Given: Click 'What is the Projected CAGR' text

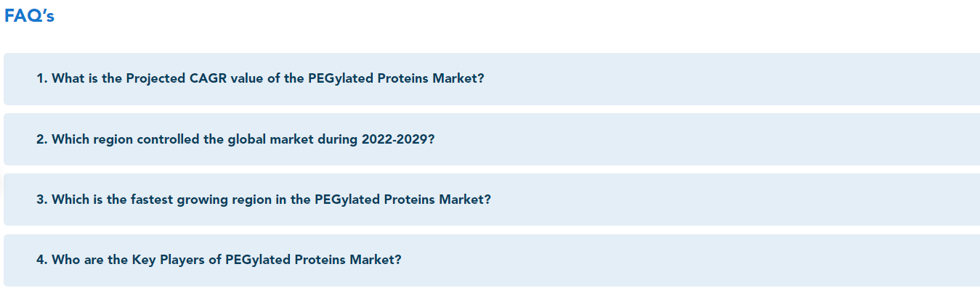Looking at the screenshot, I should (139, 78).
